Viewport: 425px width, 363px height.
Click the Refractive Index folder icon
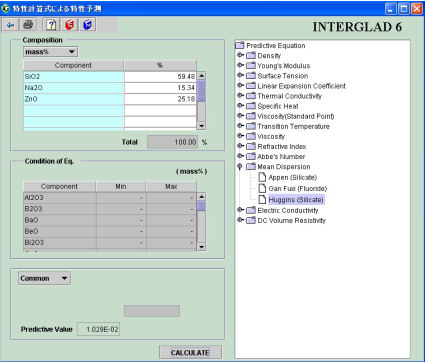tap(251, 146)
